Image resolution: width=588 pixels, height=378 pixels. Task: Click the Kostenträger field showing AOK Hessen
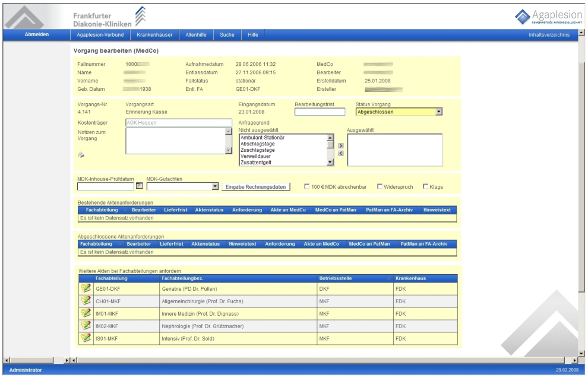click(179, 122)
